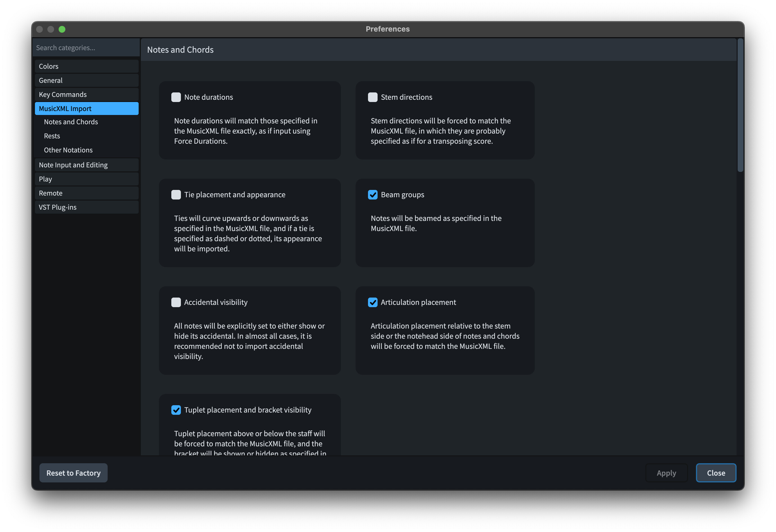Jump to Notes and Chords subsection
This screenshot has height=532, width=776.
point(71,122)
